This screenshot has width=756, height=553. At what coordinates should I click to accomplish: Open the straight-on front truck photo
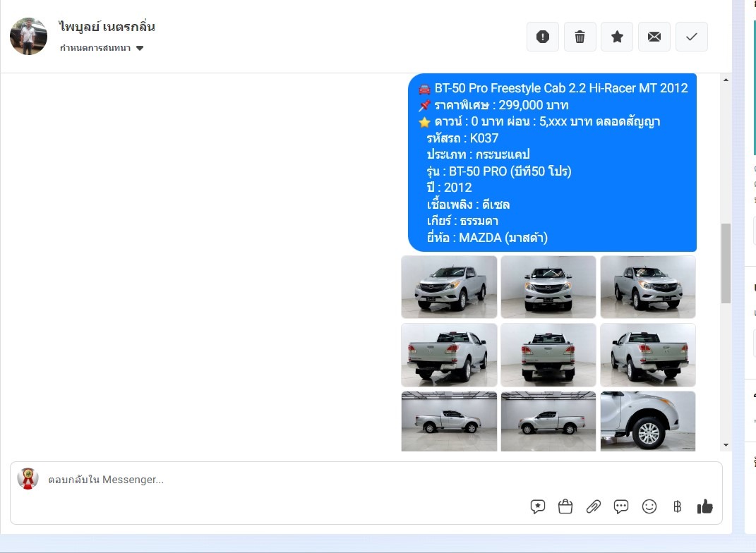click(548, 287)
